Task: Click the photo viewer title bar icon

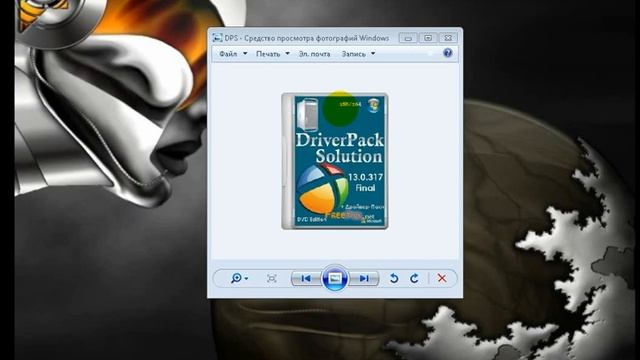Action: pyautogui.click(x=218, y=38)
